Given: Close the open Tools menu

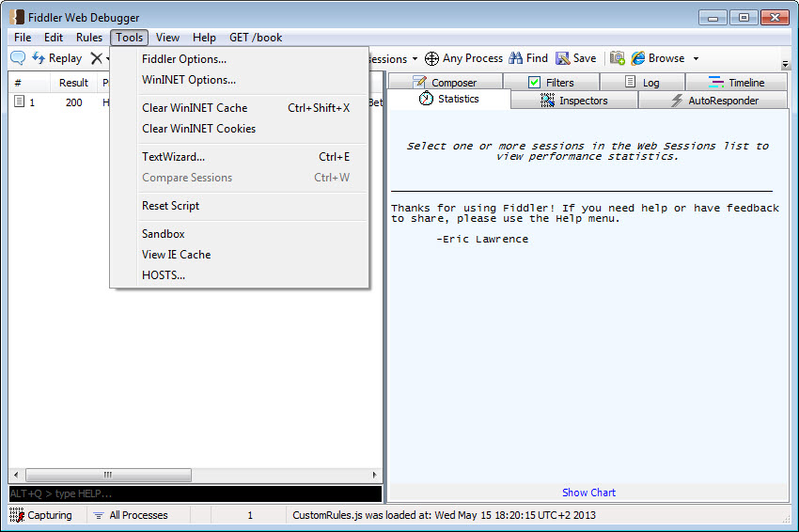Looking at the screenshot, I should pyautogui.click(x=130, y=38).
